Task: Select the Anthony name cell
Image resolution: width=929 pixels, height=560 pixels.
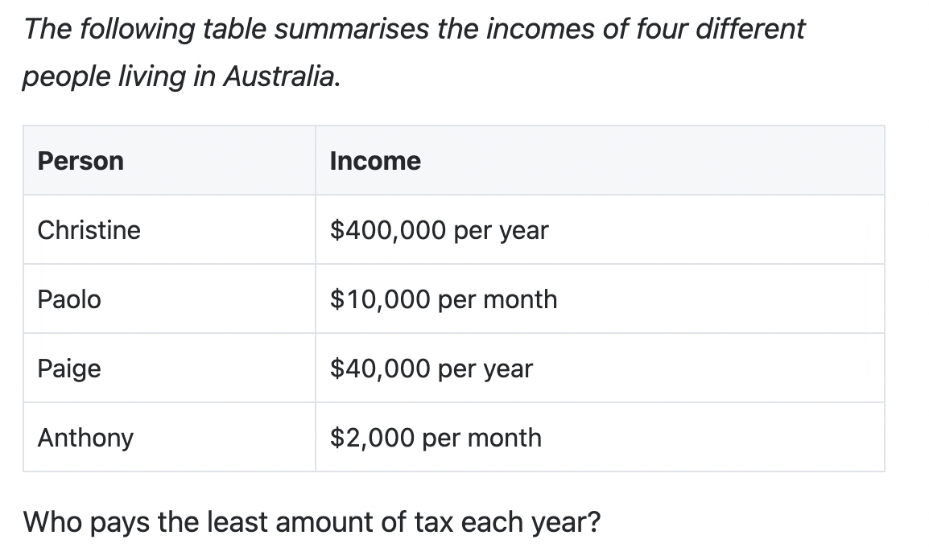Action: [169, 438]
